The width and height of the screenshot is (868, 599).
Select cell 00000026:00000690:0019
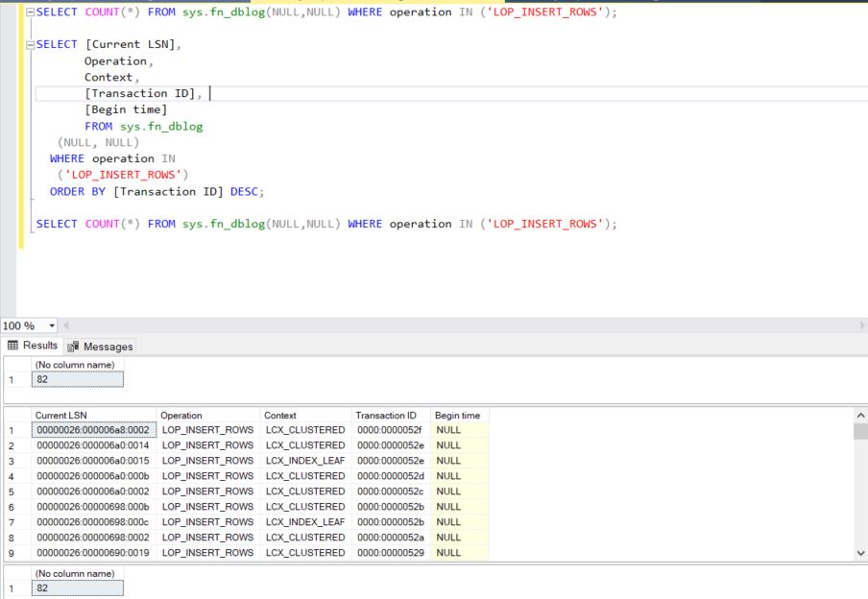click(94, 553)
